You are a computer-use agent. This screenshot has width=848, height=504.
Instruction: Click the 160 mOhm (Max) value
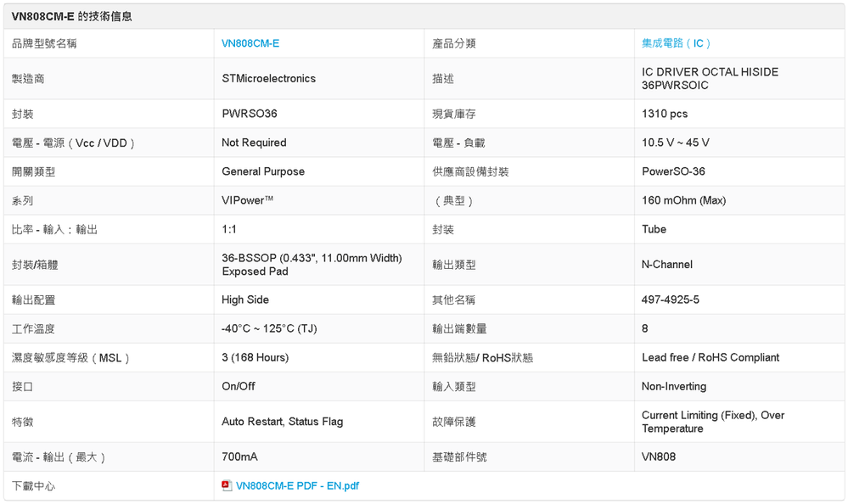683,200
